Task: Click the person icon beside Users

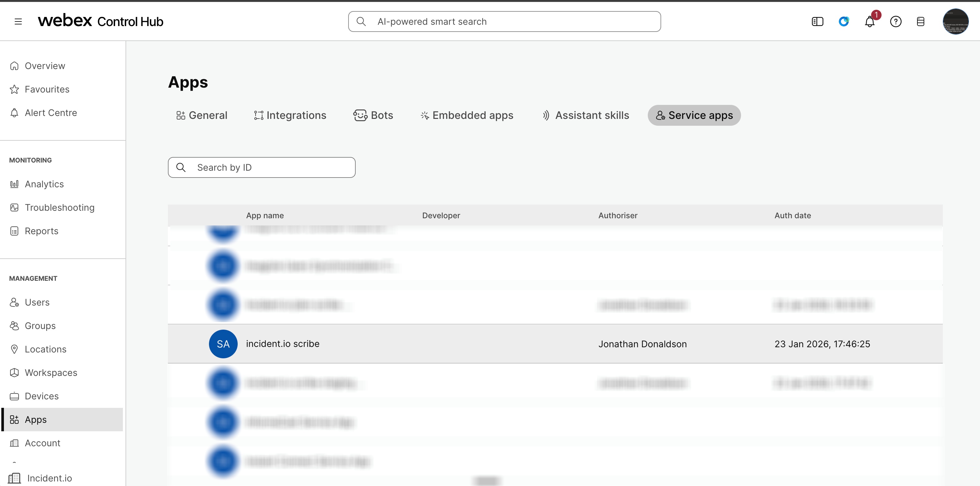Action: tap(14, 302)
